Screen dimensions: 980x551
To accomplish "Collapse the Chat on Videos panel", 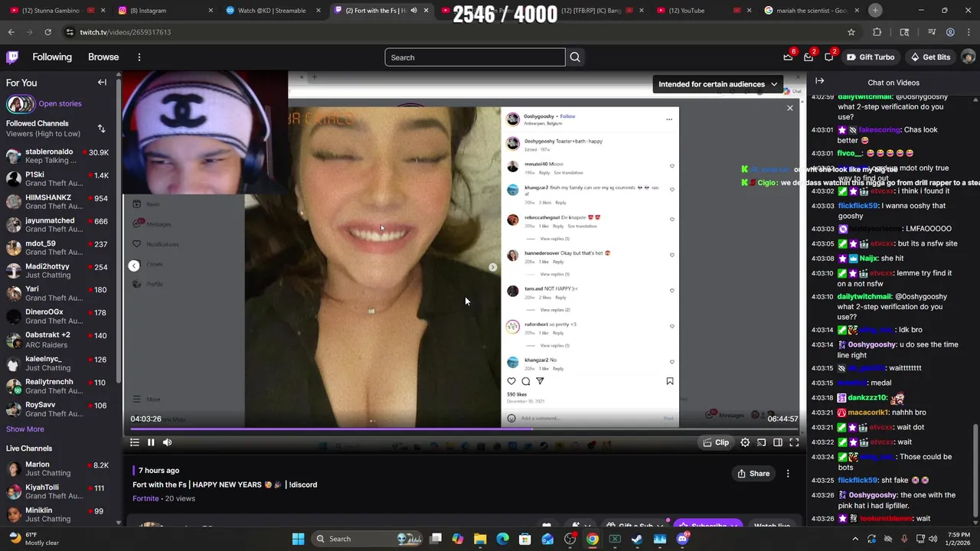I will 820,81.
